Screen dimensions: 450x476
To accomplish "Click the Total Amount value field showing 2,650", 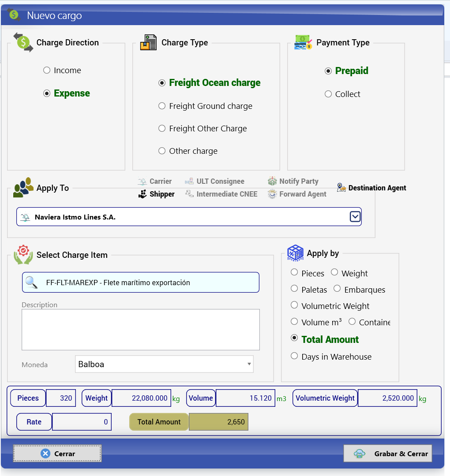I will pos(218,422).
